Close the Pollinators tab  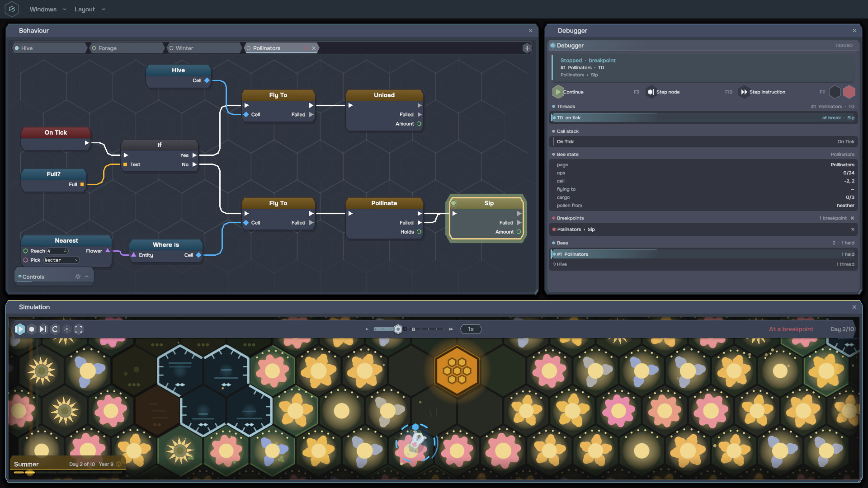pyautogui.click(x=313, y=48)
